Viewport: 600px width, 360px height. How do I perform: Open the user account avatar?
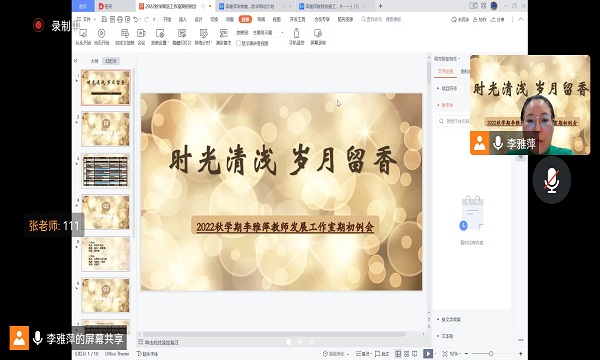[494, 6]
